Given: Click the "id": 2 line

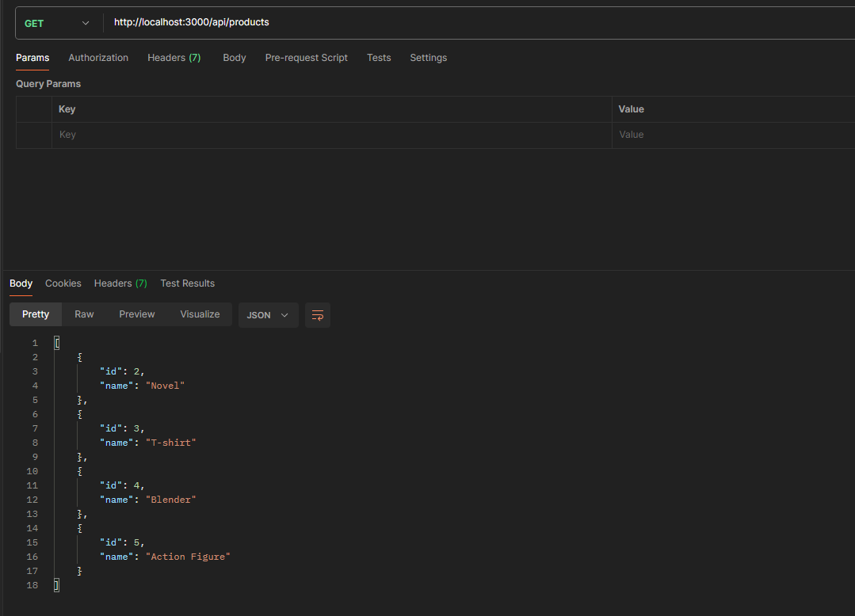Looking at the screenshot, I should click(122, 371).
